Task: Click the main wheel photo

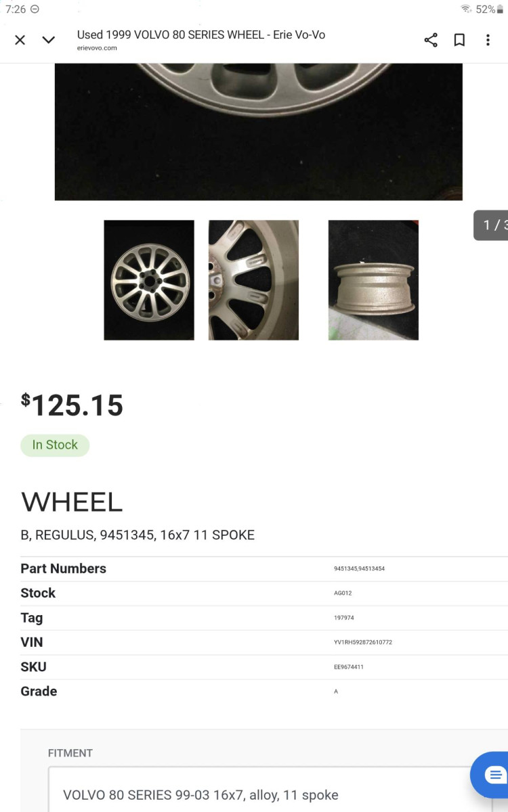Action: [x=259, y=132]
